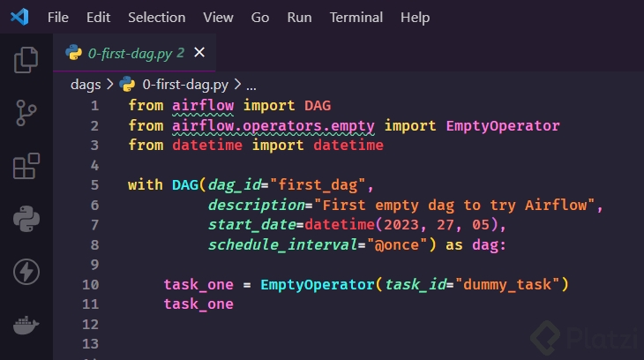Click 0-first-dag.py in breadcrumb

tap(185, 84)
